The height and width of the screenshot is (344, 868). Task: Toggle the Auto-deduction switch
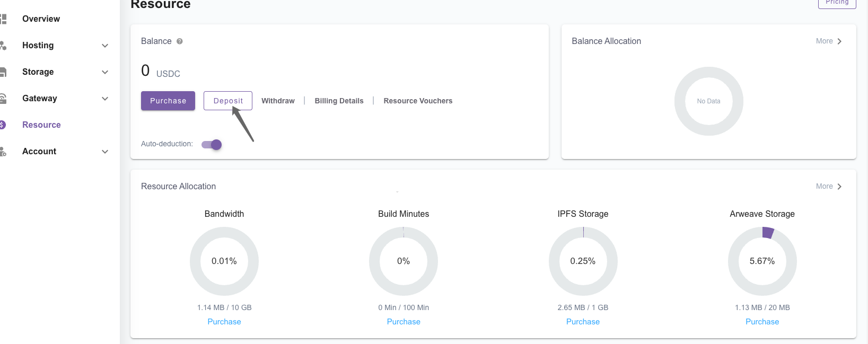pos(212,144)
